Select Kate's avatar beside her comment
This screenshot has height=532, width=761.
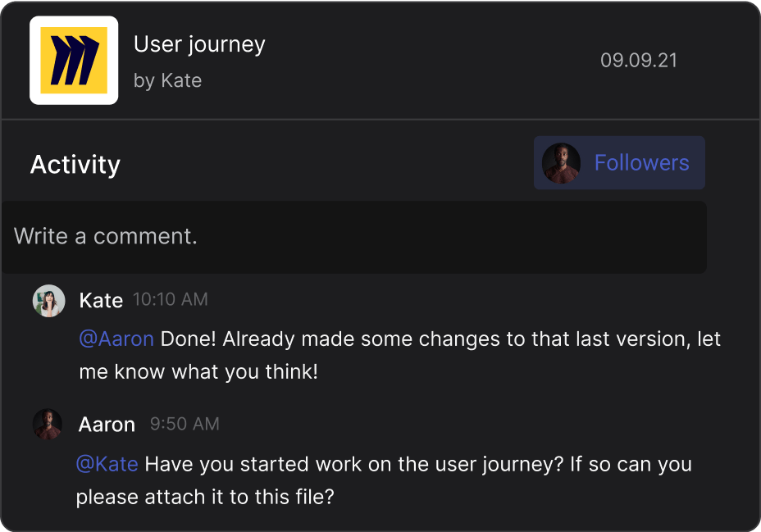[48, 301]
